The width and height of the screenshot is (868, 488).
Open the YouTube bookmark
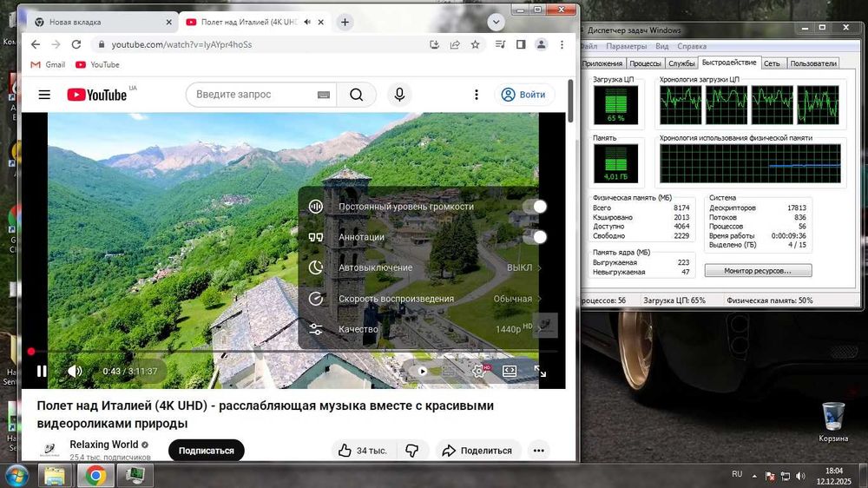click(97, 65)
